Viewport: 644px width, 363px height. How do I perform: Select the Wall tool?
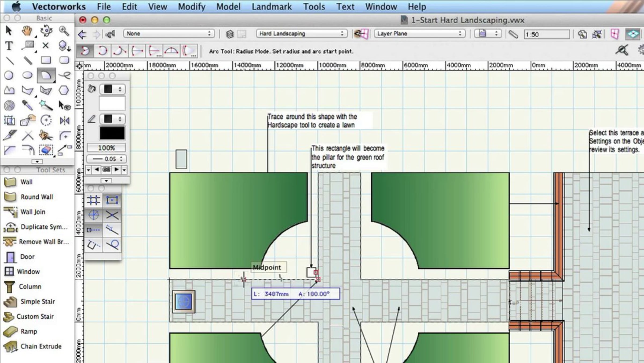[x=26, y=182]
